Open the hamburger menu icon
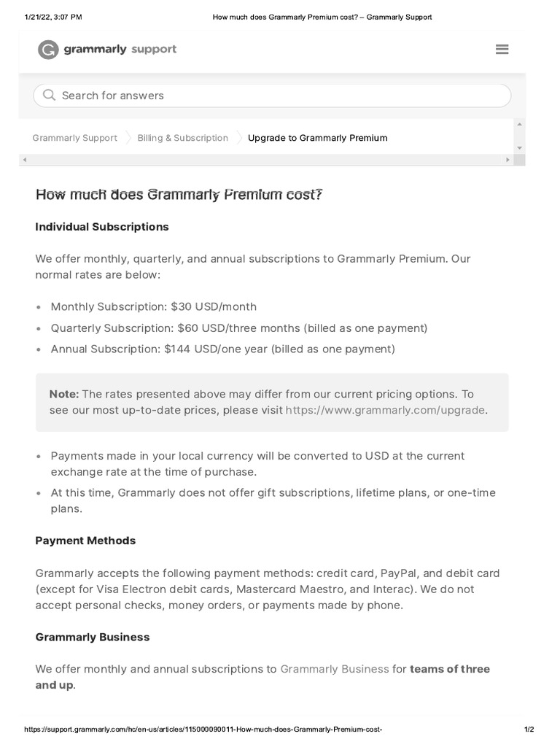 click(502, 50)
